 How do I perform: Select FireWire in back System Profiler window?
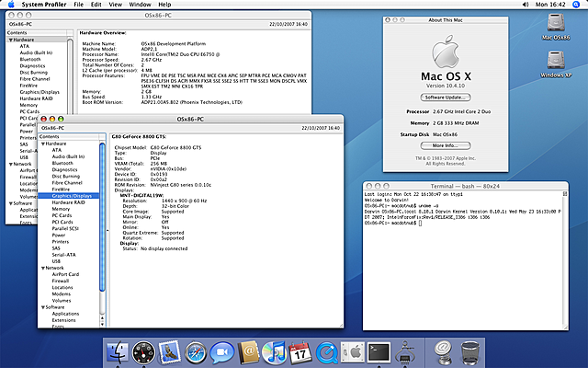(28, 86)
